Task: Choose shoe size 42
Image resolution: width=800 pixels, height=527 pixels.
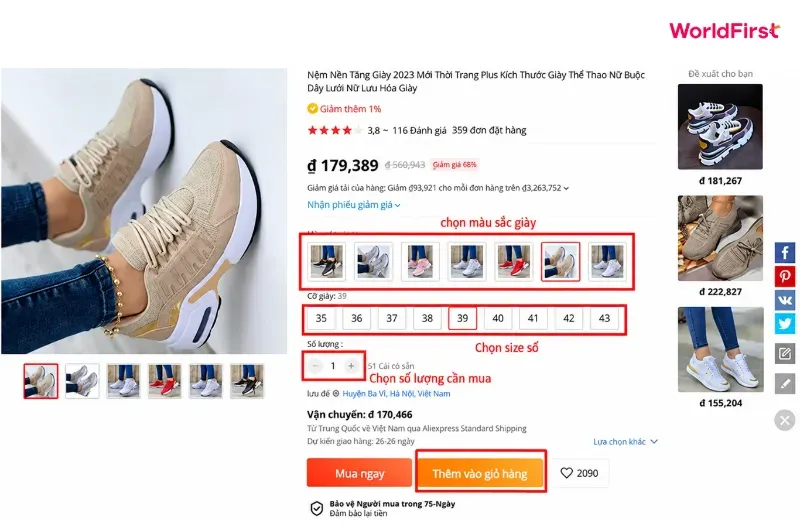Action: pos(568,318)
